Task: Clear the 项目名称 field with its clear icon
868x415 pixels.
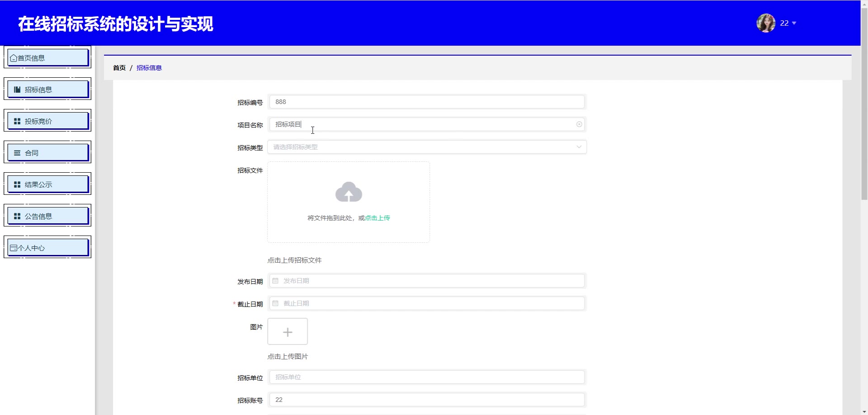Action: tap(579, 124)
